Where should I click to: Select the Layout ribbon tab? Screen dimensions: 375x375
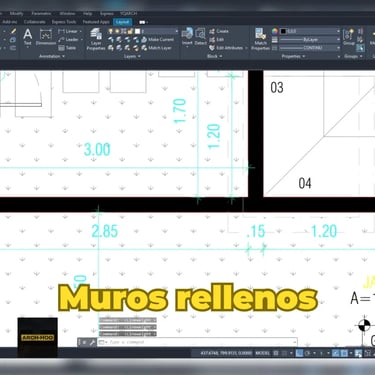click(122, 22)
